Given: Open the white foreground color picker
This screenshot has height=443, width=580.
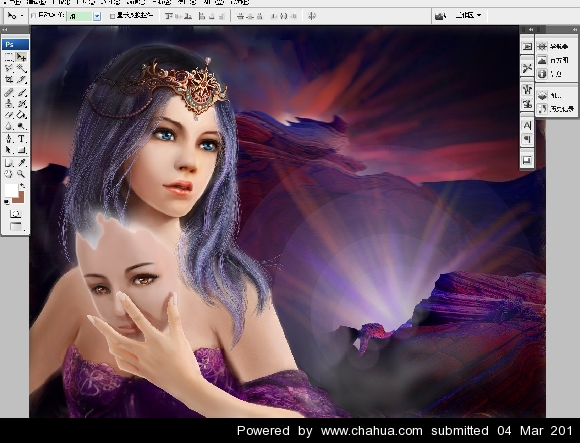Looking at the screenshot, I should click(x=11, y=190).
